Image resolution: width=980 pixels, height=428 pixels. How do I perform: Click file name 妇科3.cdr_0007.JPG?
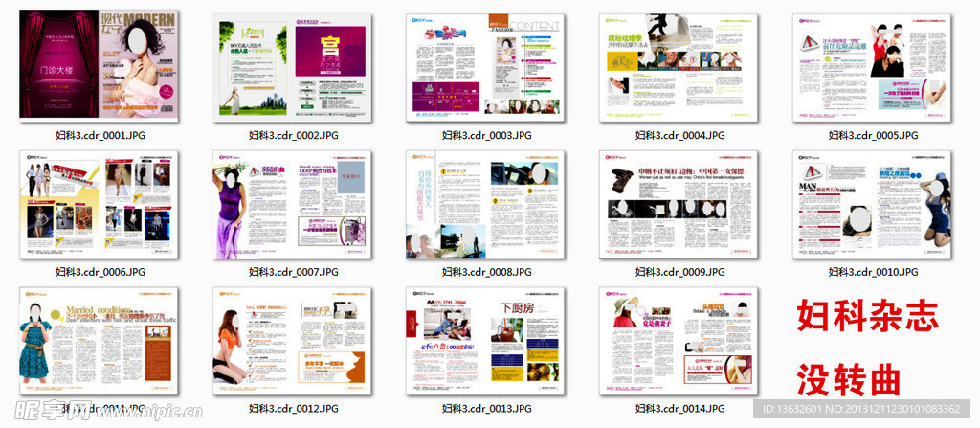point(293,272)
